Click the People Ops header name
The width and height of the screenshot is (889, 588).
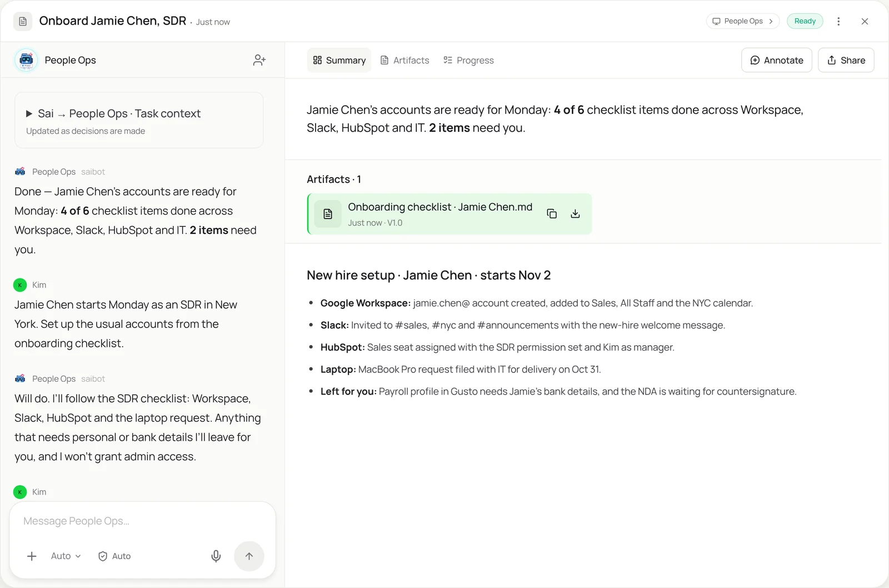click(x=70, y=60)
